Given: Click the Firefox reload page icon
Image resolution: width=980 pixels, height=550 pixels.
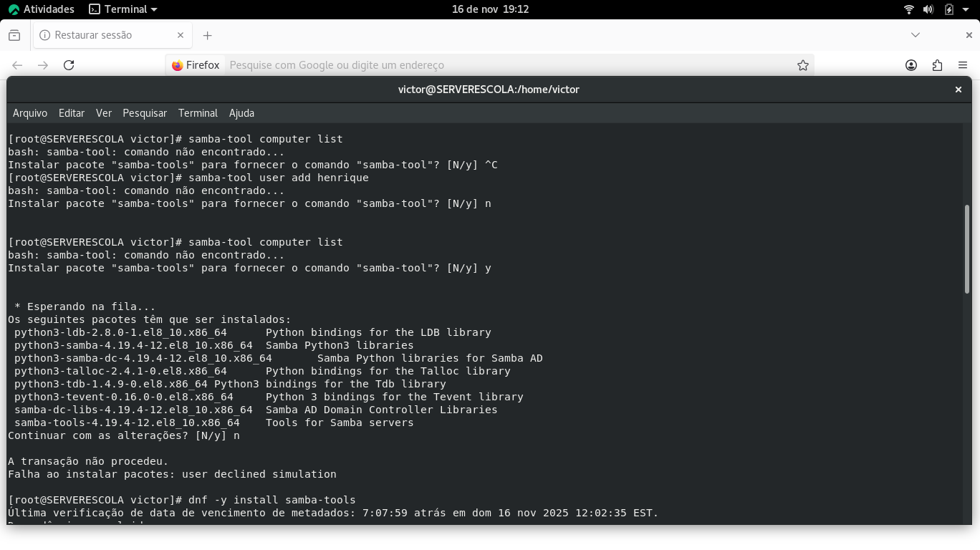Looking at the screenshot, I should pyautogui.click(x=69, y=65).
